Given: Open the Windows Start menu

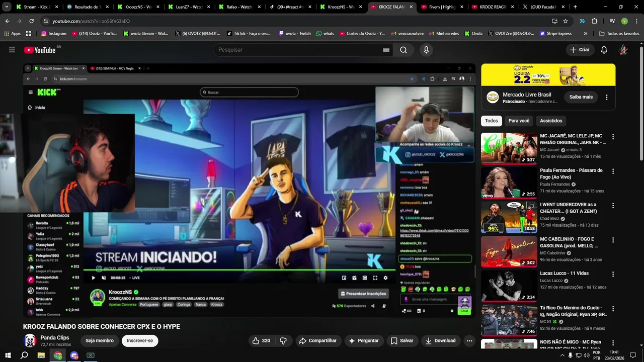Looking at the screenshot, I should (8, 355).
